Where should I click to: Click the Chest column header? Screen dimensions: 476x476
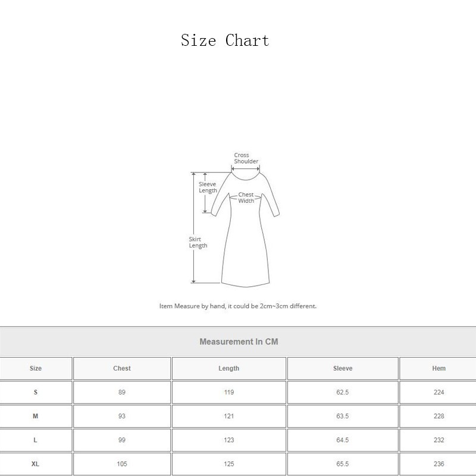tap(121, 368)
